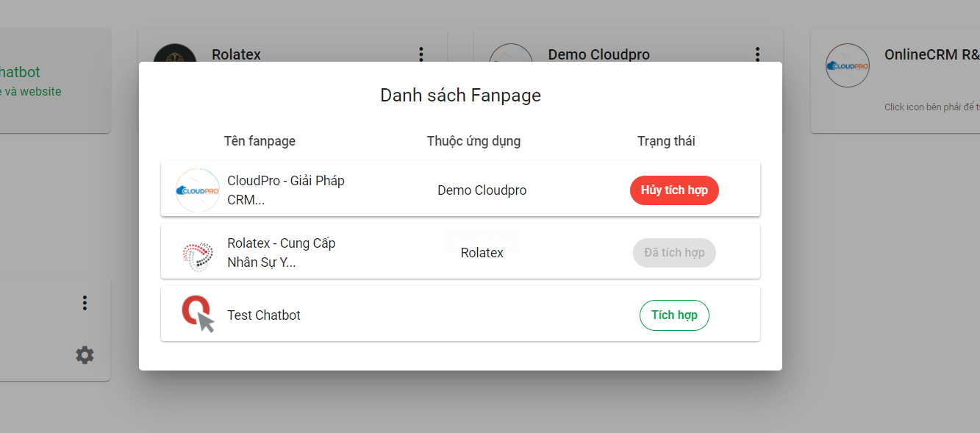980x433 pixels.
Task: Click the Hủy tích hợp button
Action: pyautogui.click(x=674, y=190)
